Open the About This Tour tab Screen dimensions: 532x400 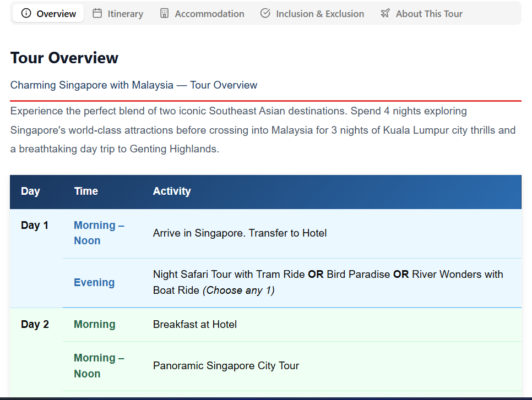[x=421, y=13]
